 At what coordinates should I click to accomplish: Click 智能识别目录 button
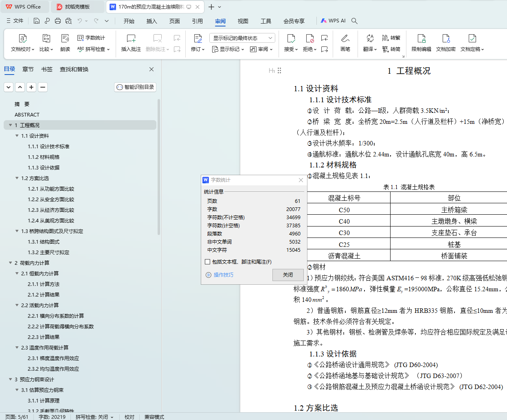pos(135,87)
